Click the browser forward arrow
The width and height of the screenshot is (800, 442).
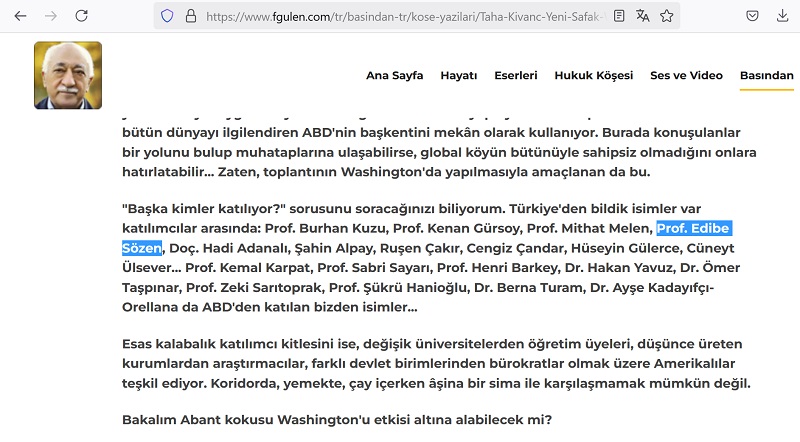pos(52,16)
